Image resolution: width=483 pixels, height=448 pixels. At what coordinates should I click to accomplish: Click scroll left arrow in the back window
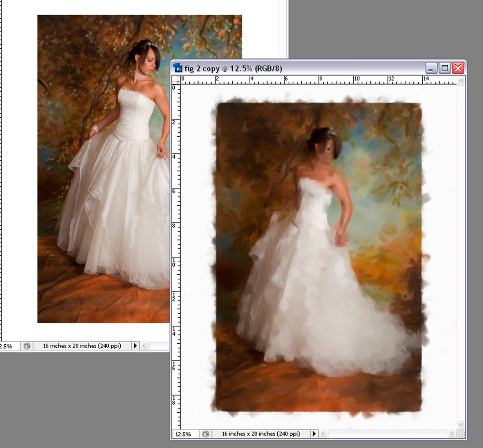click(144, 346)
